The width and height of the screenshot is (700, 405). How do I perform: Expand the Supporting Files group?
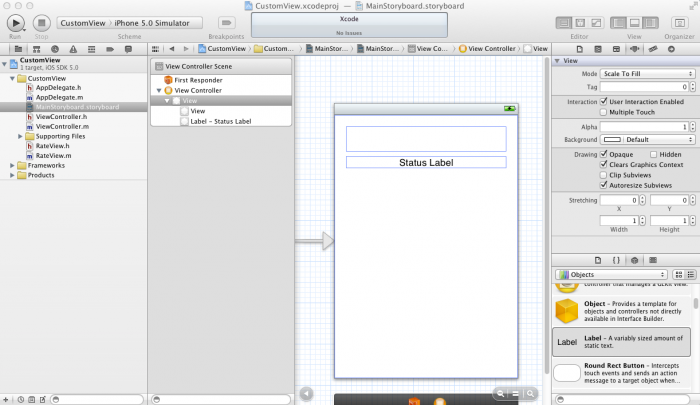point(20,136)
